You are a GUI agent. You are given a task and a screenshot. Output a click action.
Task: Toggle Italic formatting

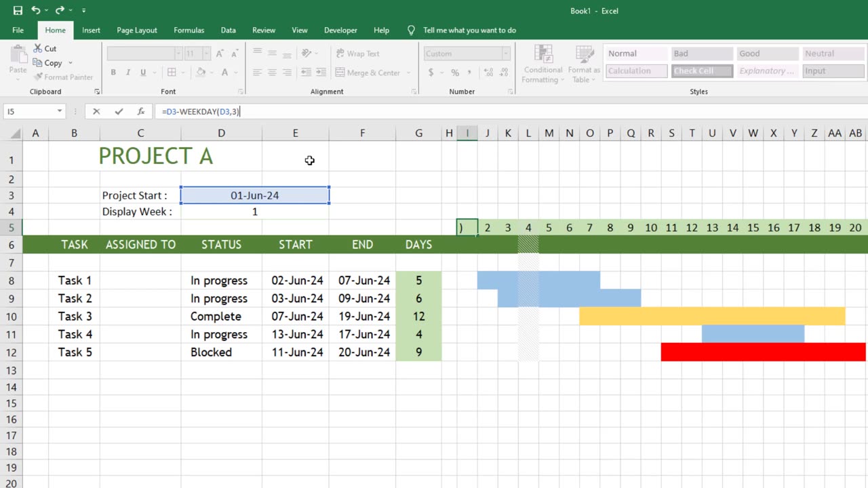[x=128, y=73]
